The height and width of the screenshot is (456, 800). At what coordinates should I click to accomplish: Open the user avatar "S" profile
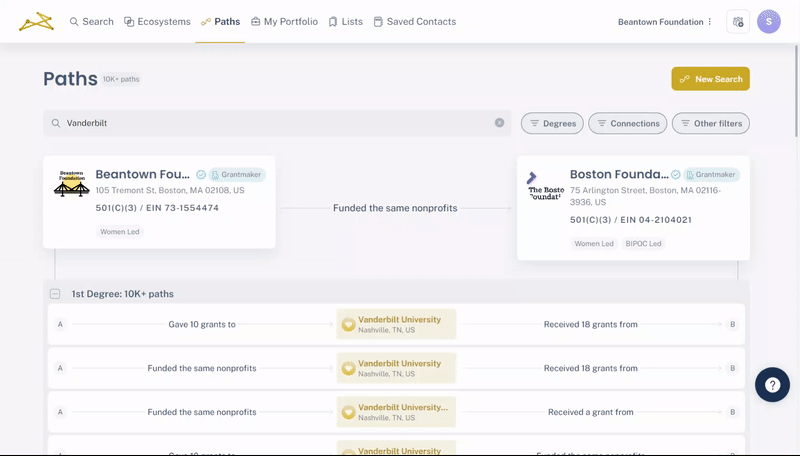click(x=768, y=21)
